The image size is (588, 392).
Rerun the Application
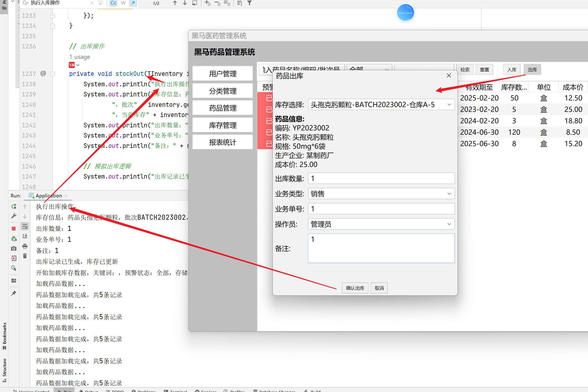point(14,207)
